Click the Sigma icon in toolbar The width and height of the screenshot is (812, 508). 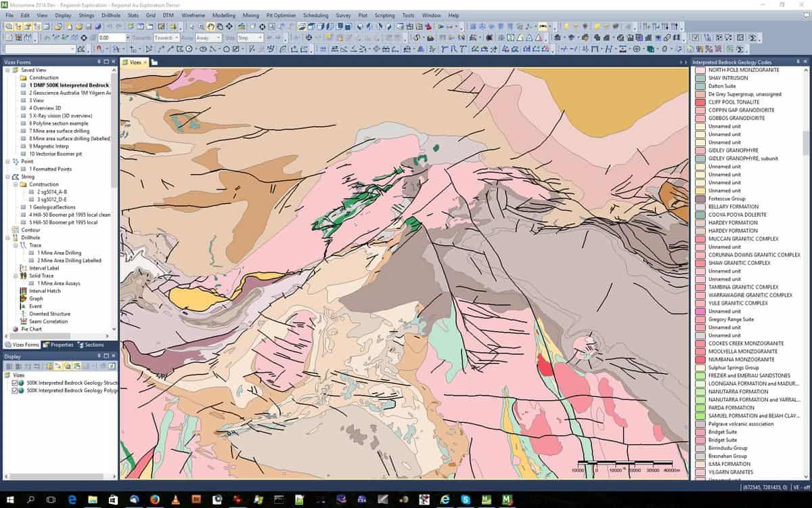(752, 38)
